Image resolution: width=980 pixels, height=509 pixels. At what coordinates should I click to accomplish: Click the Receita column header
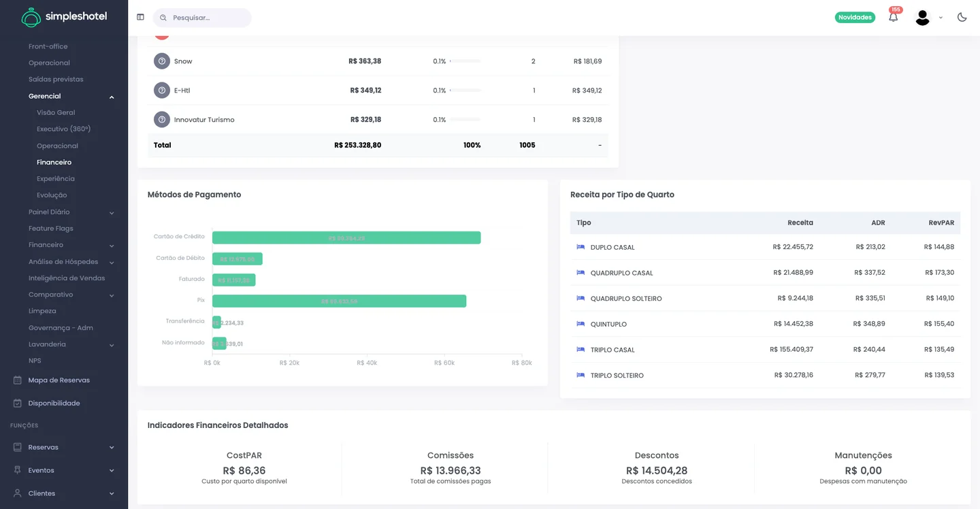(800, 223)
